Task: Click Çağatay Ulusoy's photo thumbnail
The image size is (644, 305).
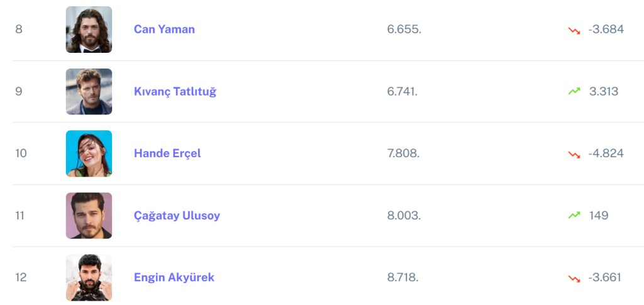Action: (x=89, y=215)
